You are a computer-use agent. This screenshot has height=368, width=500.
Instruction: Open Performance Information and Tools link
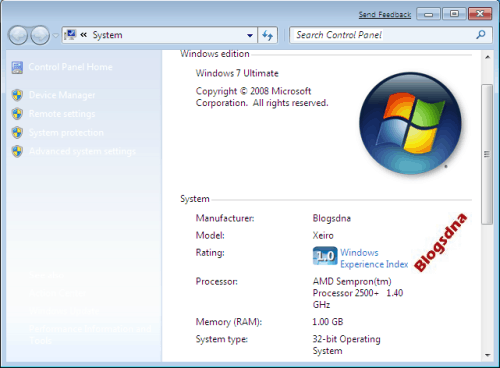[x=90, y=335]
